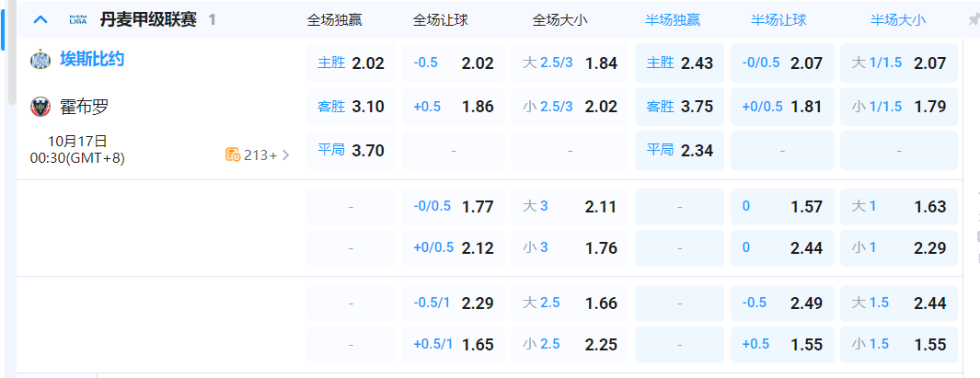Select handicap +0.5/1 at 1.65
Viewport: 980px width, 378px height.
(x=453, y=345)
